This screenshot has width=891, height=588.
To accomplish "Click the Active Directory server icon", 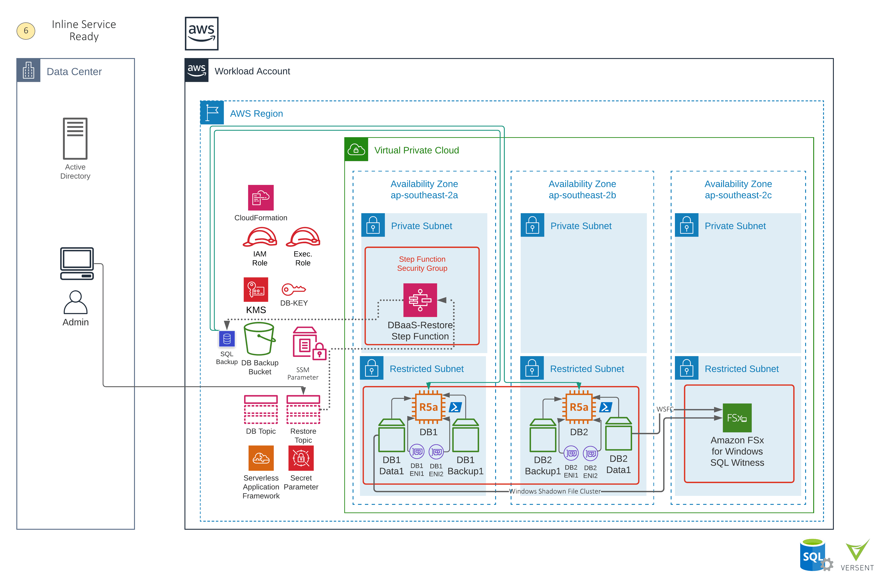I will point(75,138).
